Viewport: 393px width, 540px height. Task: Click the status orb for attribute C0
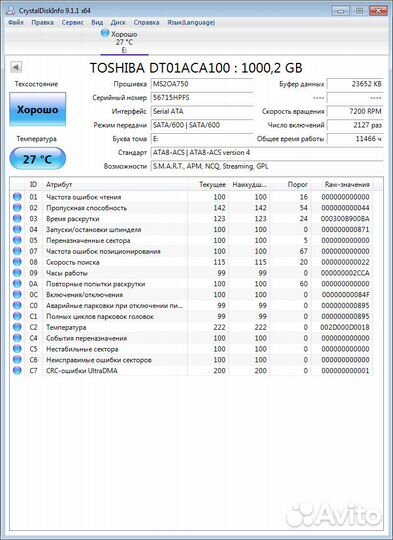pos(17,305)
